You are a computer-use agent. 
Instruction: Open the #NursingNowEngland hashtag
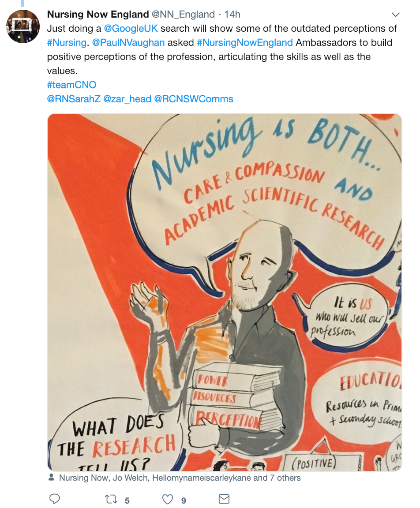245,42
